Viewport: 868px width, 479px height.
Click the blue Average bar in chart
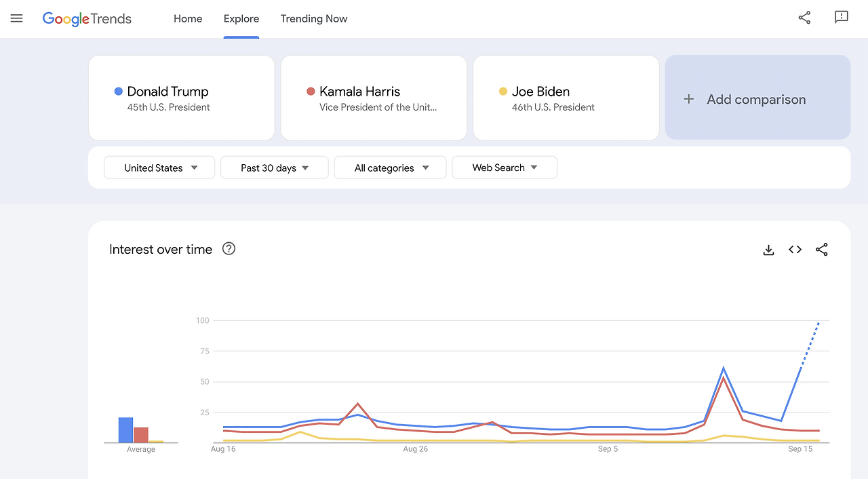(x=125, y=430)
